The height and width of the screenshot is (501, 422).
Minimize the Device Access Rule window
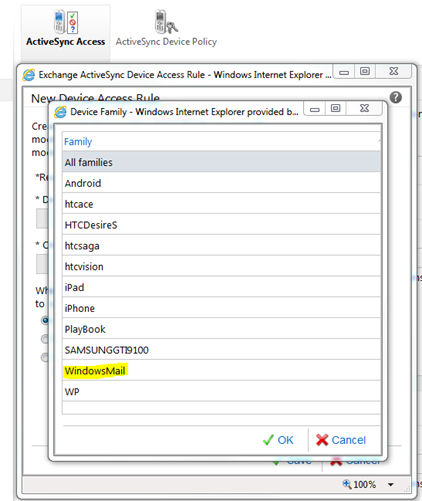click(x=344, y=72)
